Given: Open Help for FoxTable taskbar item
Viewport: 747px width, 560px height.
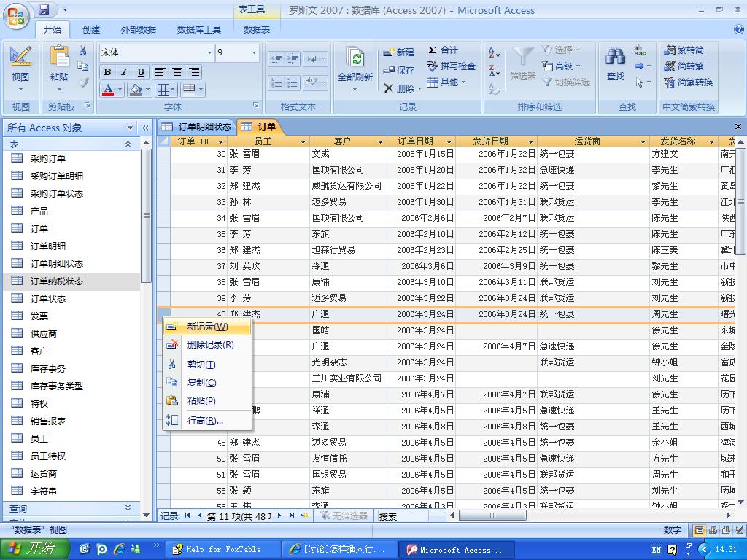Looking at the screenshot, I should pos(223,550).
